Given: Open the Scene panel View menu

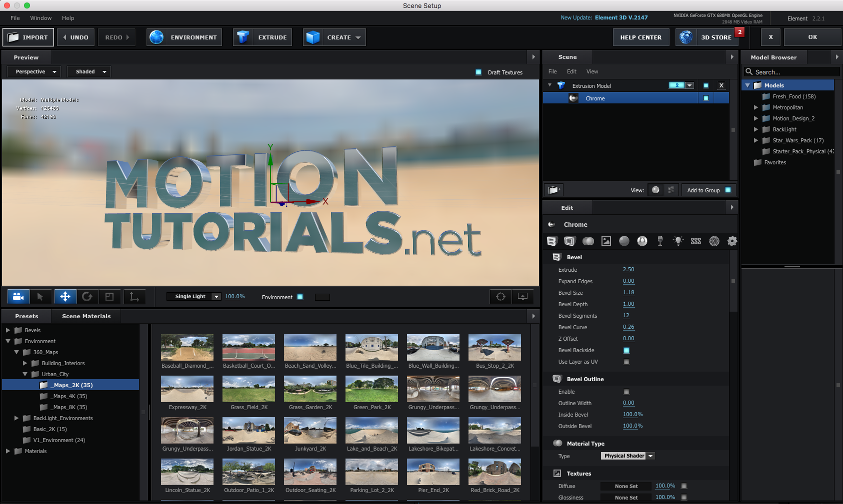Looking at the screenshot, I should [592, 71].
